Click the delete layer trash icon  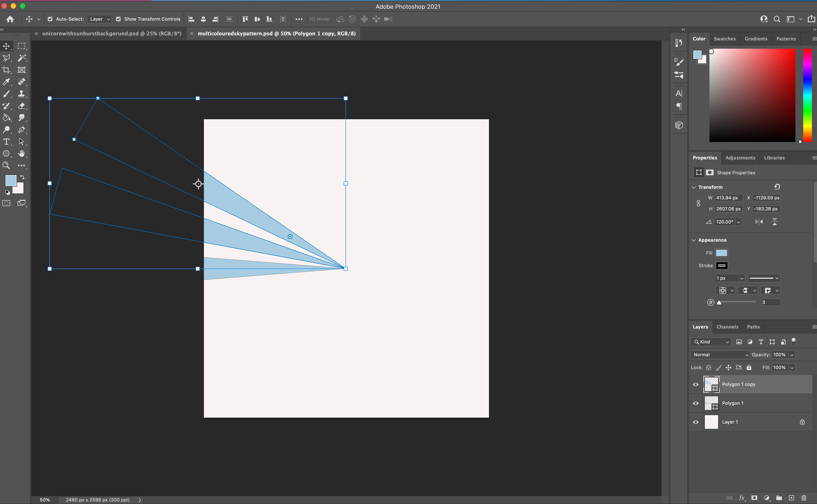pos(804,498)
